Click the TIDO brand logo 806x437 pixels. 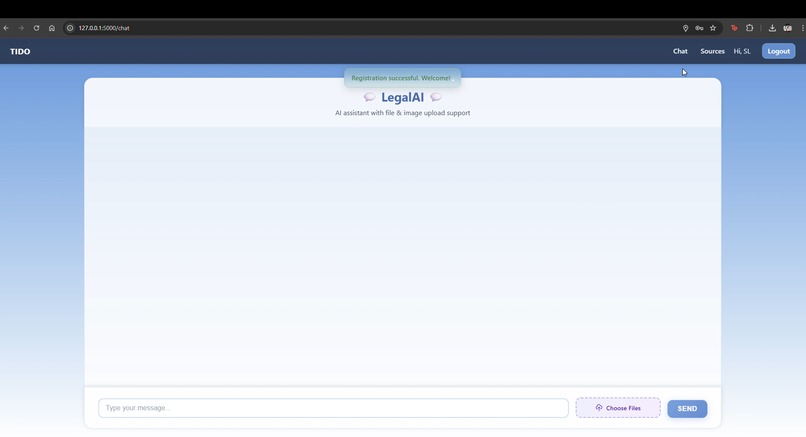tap(20, 51)
